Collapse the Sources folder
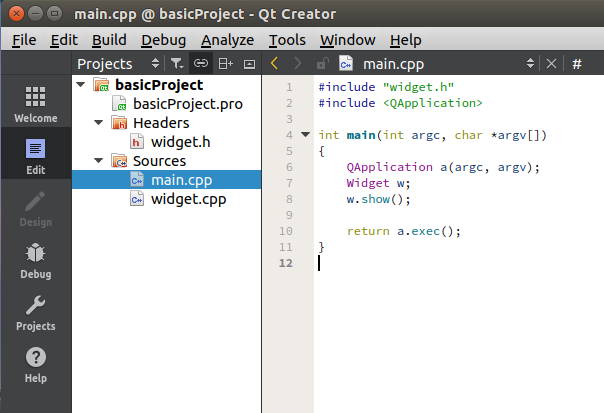This screenshot has height=413, width=604. point(99,161)
